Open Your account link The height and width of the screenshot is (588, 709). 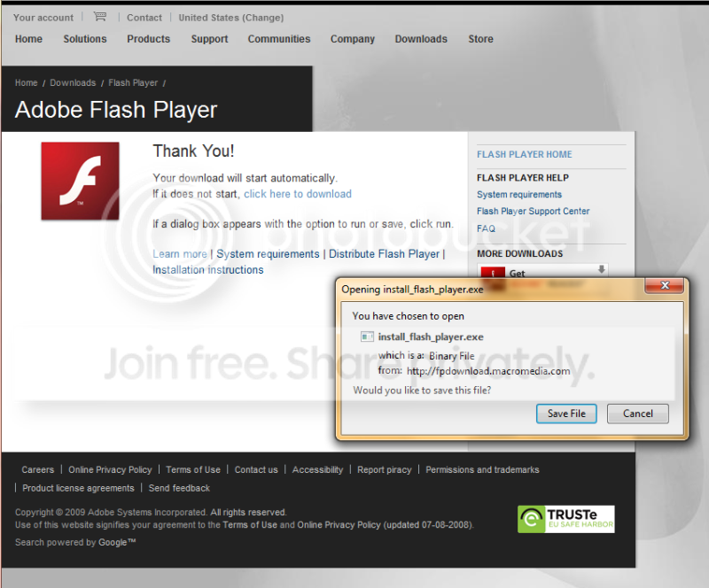(43, 18)
